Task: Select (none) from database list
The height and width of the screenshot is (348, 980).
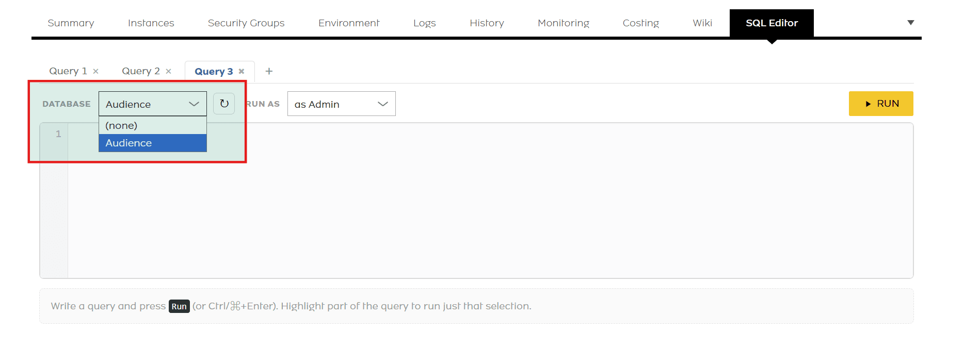Action: [x=153, y=125]
